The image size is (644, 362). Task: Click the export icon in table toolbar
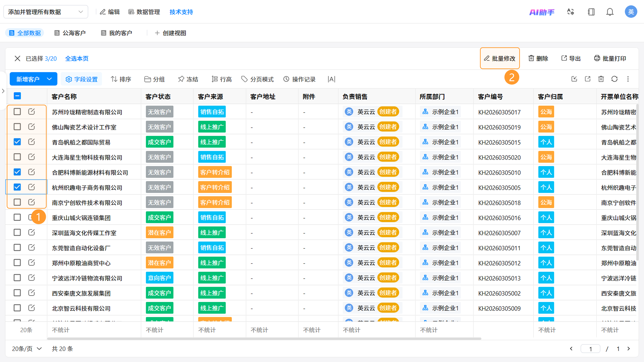coord(587,79)
